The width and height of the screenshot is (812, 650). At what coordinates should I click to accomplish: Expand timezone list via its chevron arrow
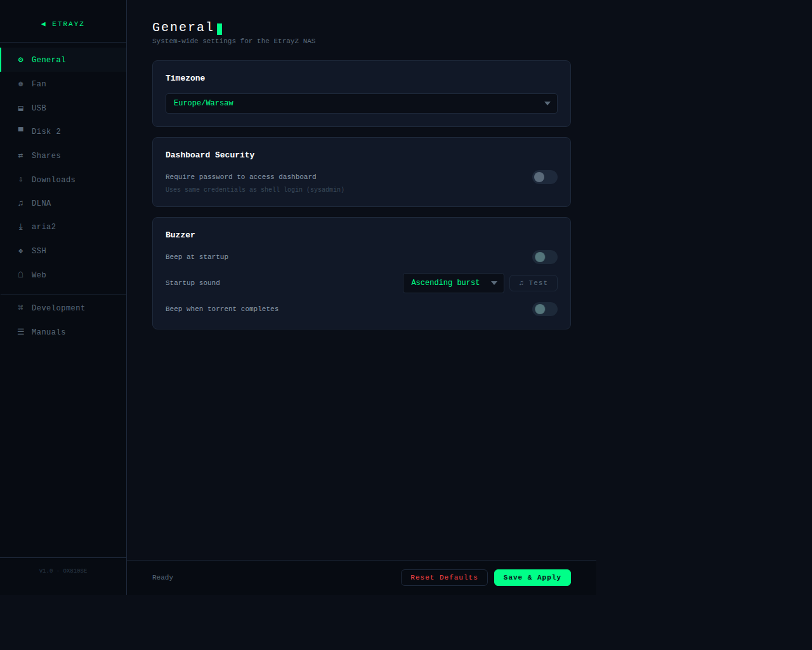tap(547, 103)
